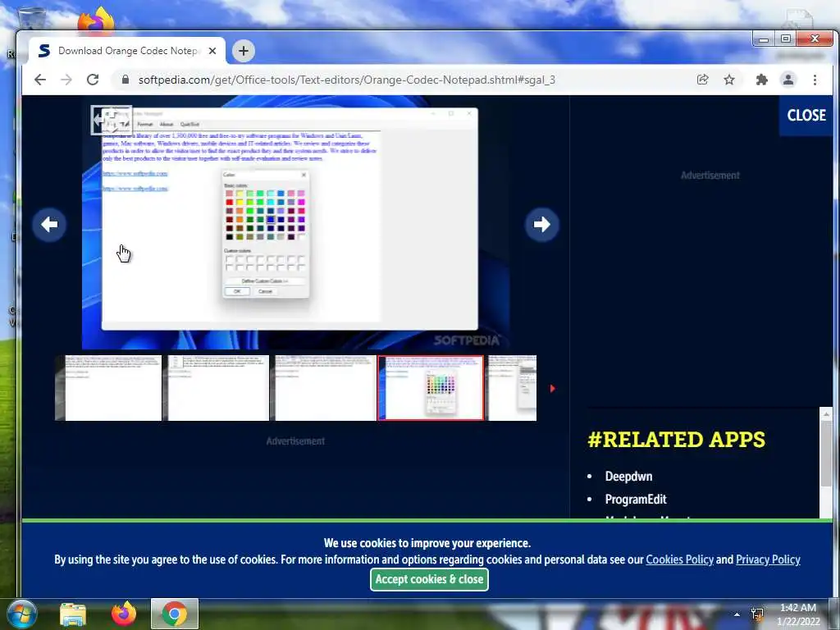Open the Extensions puzzle icon
Screen dimensions: 840x630
(x=761, y=80)
